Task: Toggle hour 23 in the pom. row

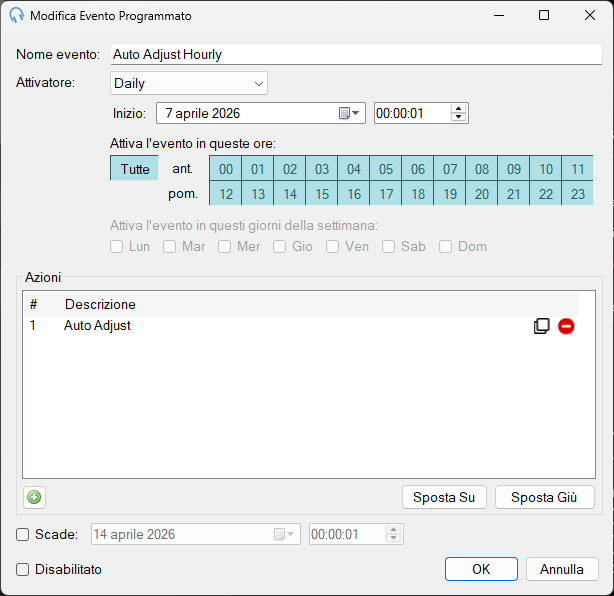Action: tap(578, 193)
